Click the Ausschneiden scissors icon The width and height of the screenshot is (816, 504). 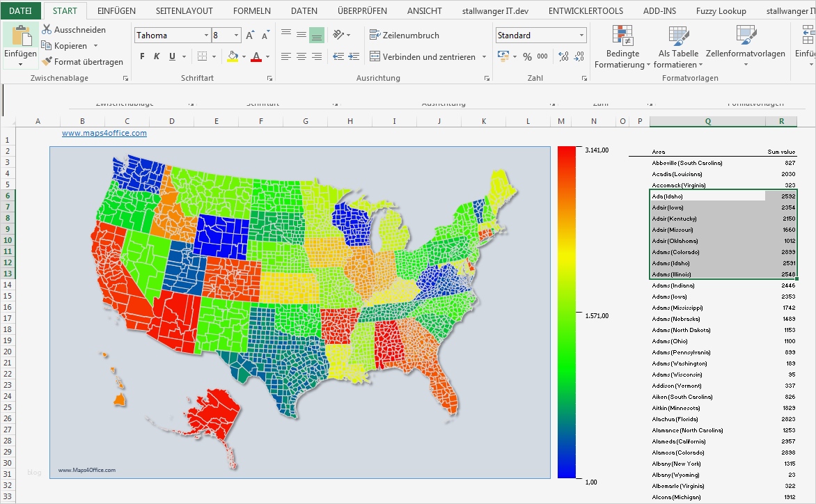coord(47,30)
